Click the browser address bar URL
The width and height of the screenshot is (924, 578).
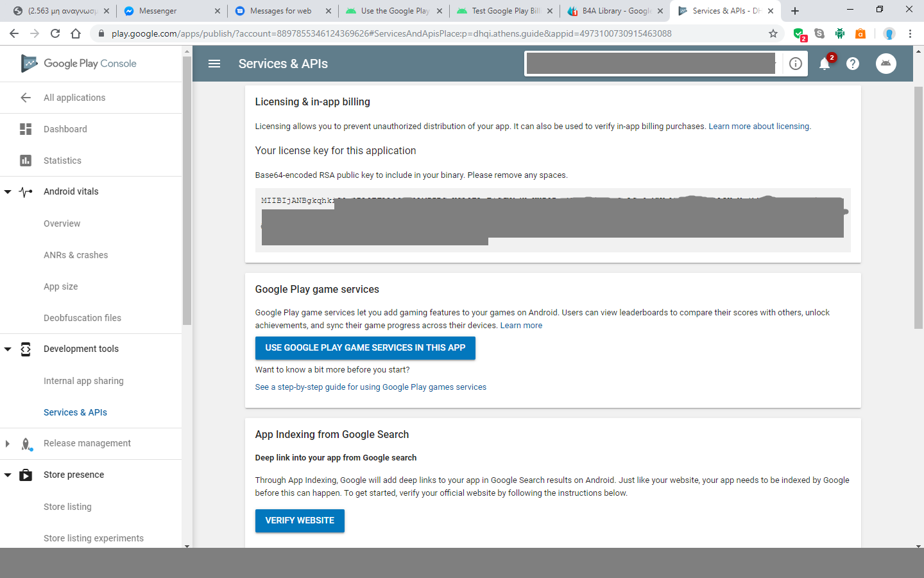391,33
